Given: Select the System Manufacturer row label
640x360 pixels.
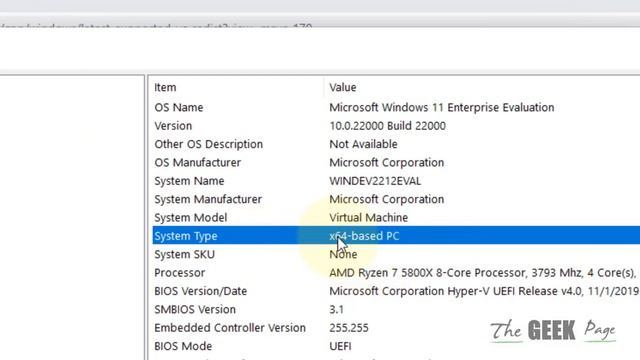Looking at the screenshot, I should tap(208, 199).
